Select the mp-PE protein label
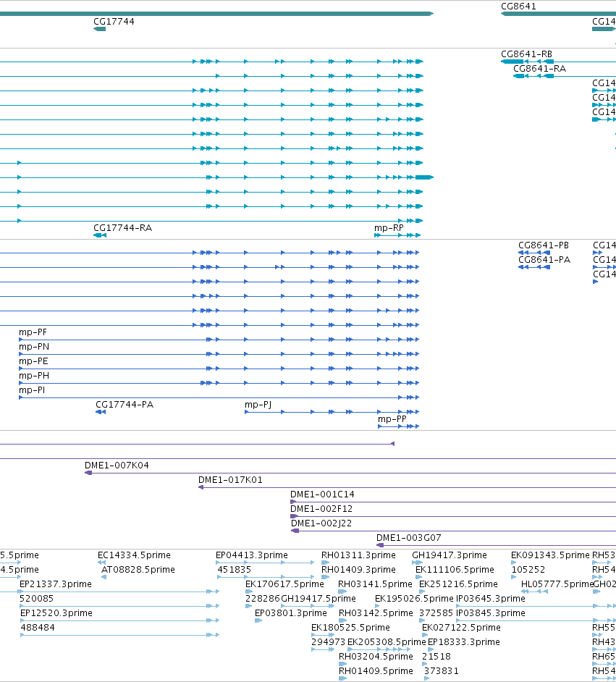 (x=33, y=361)
